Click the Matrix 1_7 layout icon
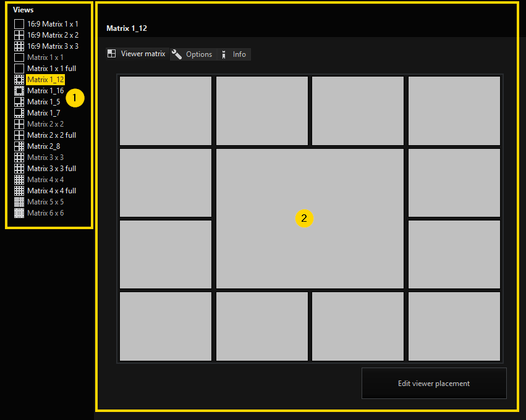The height and width of the screenshot is (420, 526). (19, 113)
